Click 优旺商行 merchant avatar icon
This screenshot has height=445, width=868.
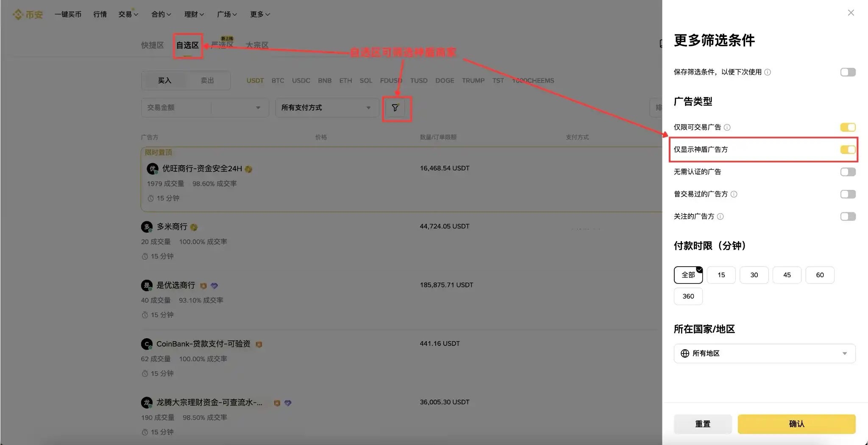pos(152,169)
